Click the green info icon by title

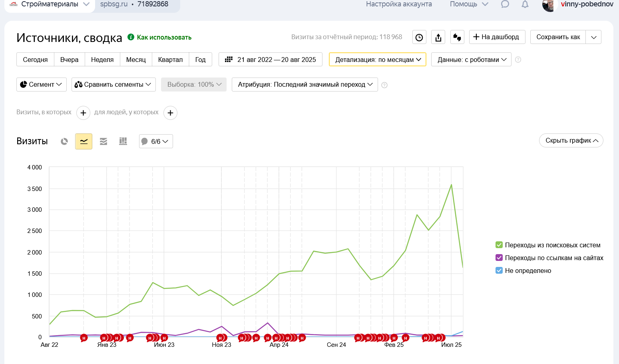click(x=131, y=37)
